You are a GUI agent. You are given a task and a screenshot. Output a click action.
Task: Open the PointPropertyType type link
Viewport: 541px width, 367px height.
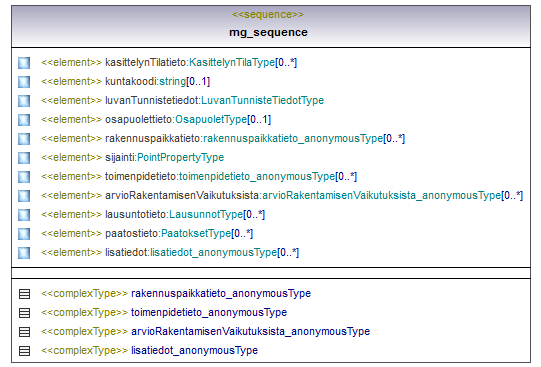point(180,157)
